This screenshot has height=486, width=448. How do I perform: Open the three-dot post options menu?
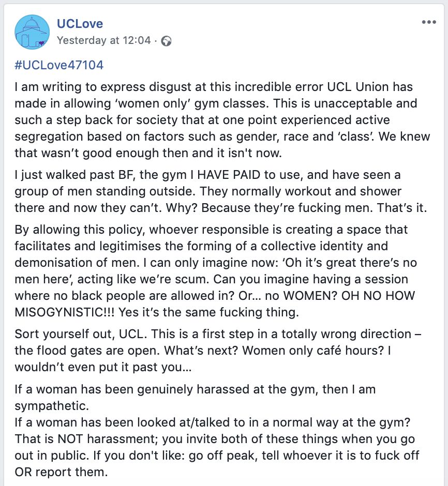point(429,22)
